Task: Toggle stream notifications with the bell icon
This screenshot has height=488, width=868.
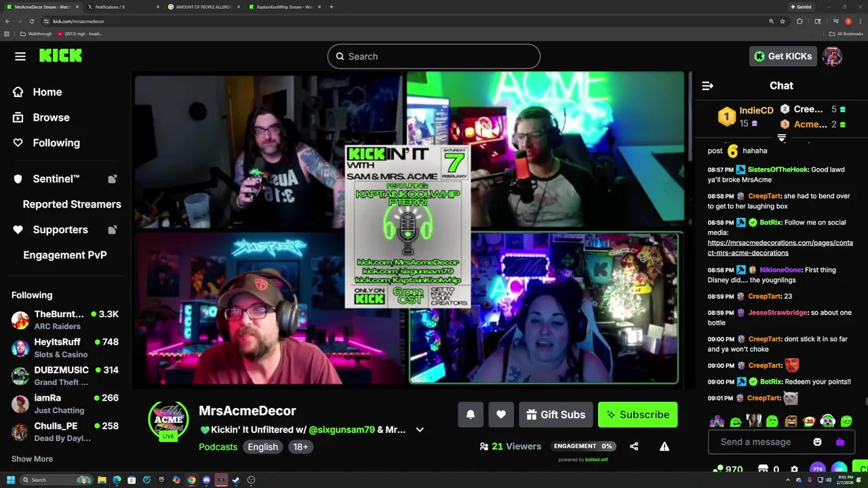Action: point(470,415)
